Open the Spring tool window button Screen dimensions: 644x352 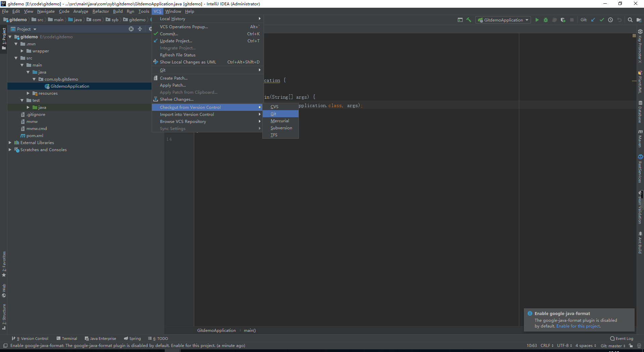click(x=132, y=339)
